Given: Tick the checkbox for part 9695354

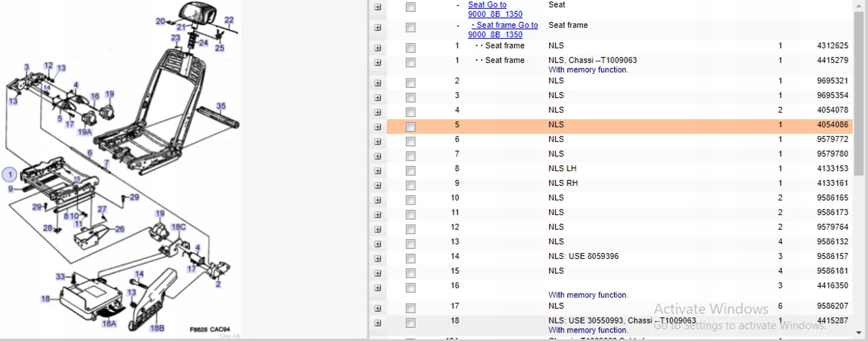Looking at the screenshot, I should pyautogui.click(x=410, y=98).
